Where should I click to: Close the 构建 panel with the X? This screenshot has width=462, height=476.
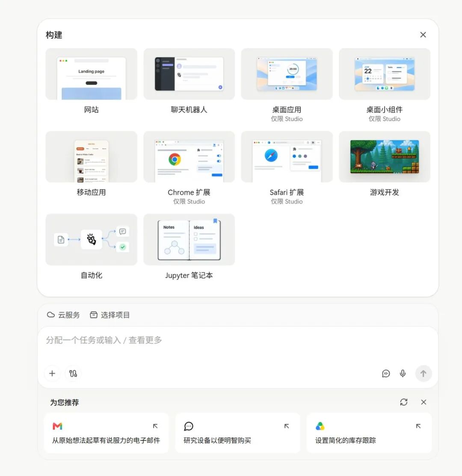(423, 35)
